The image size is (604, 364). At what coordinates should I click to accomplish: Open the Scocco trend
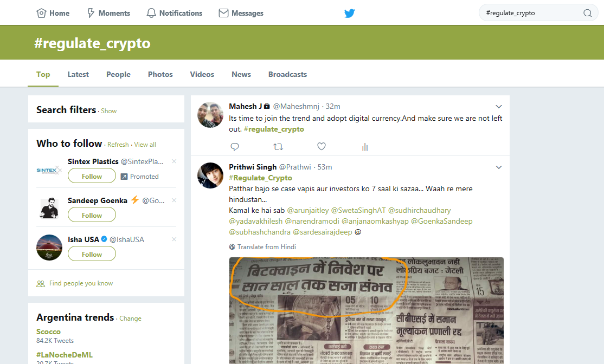[x=49, y=331]
